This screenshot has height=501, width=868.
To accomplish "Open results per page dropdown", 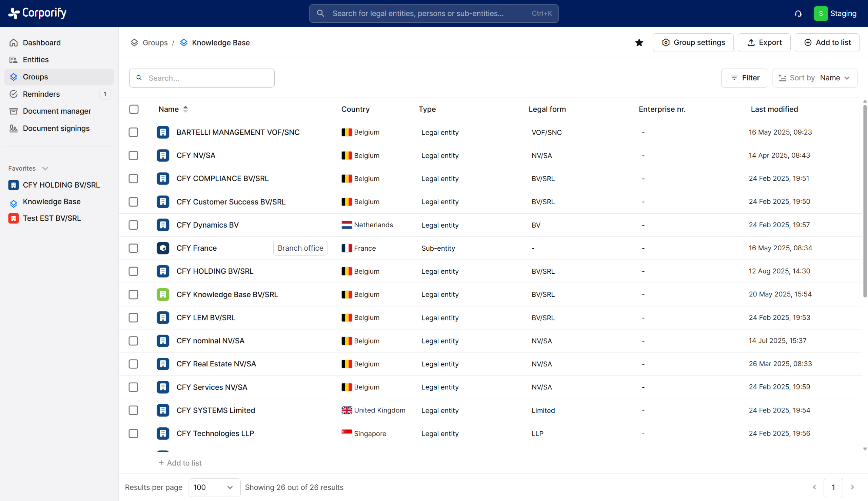I will (x=214, y=487).
